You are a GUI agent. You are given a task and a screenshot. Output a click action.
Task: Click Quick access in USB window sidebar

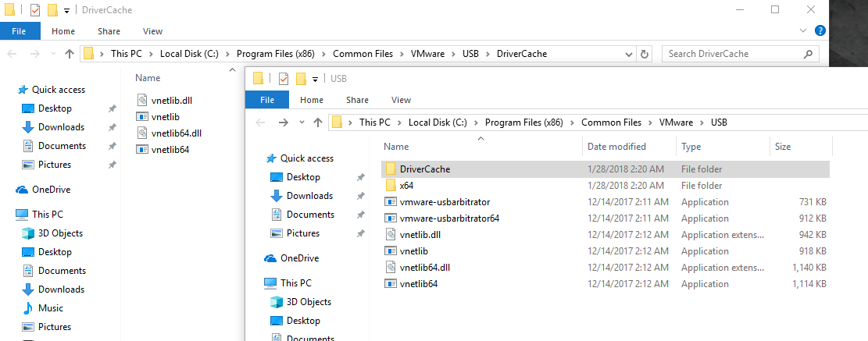(x=307, y=158)
